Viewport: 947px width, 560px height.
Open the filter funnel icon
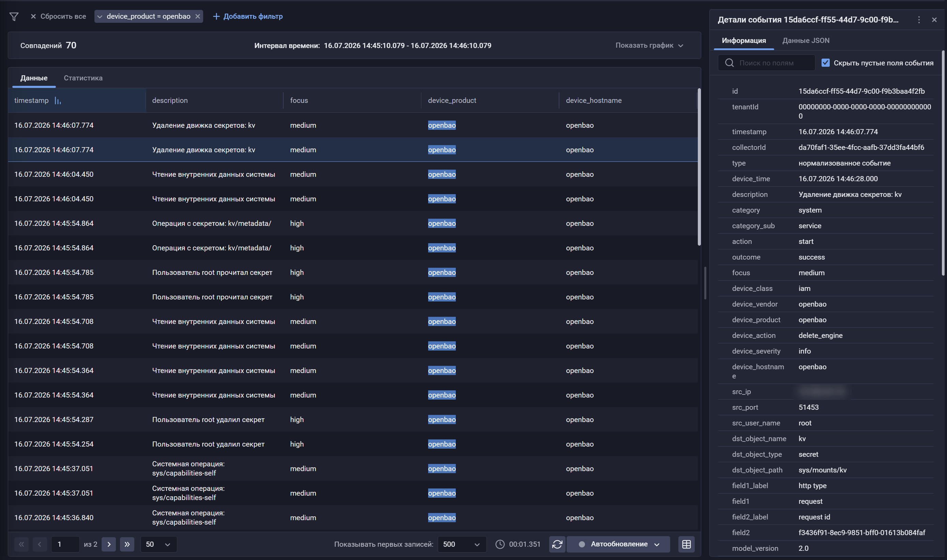click(x=14, y=17)
